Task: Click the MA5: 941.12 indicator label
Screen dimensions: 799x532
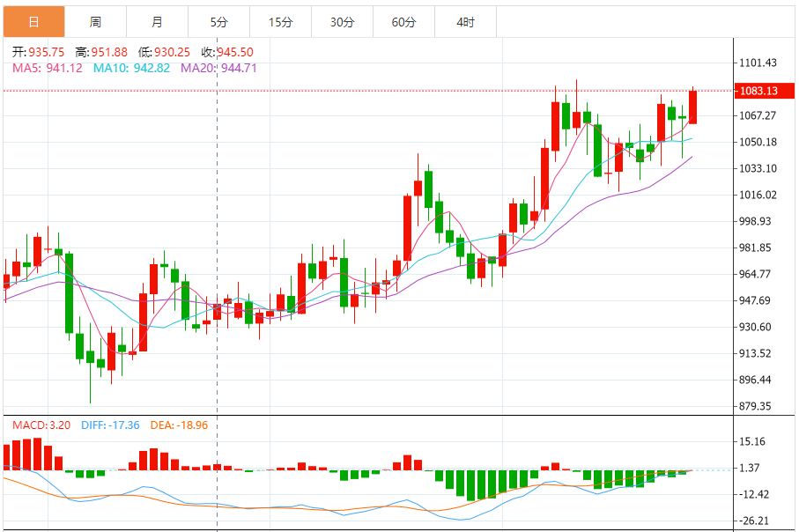Action: (x=48, y=68)
